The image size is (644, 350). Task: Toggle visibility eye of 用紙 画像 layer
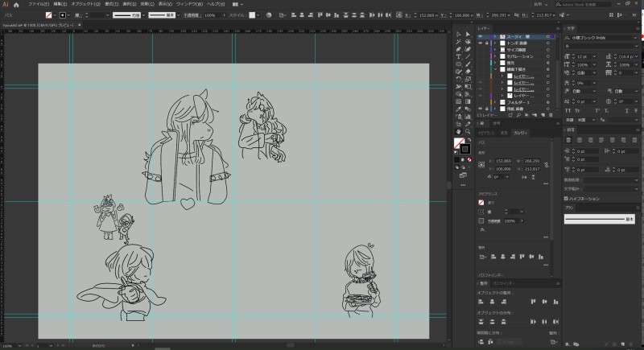point(481,109)
